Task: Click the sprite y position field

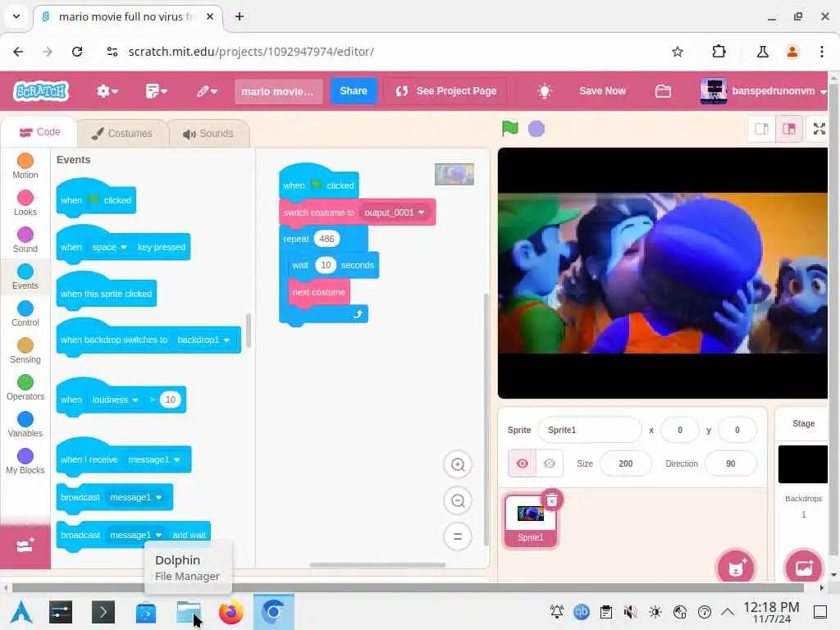Action: click(737, 430)
